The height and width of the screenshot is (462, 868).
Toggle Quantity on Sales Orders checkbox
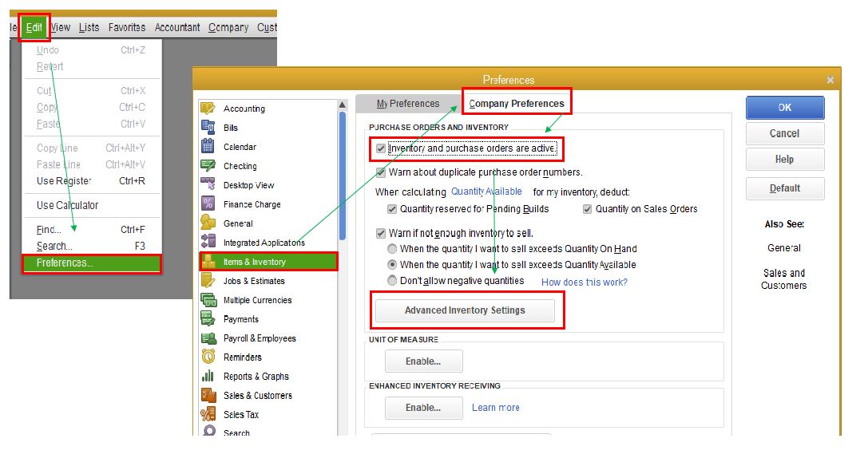point(588,209)
